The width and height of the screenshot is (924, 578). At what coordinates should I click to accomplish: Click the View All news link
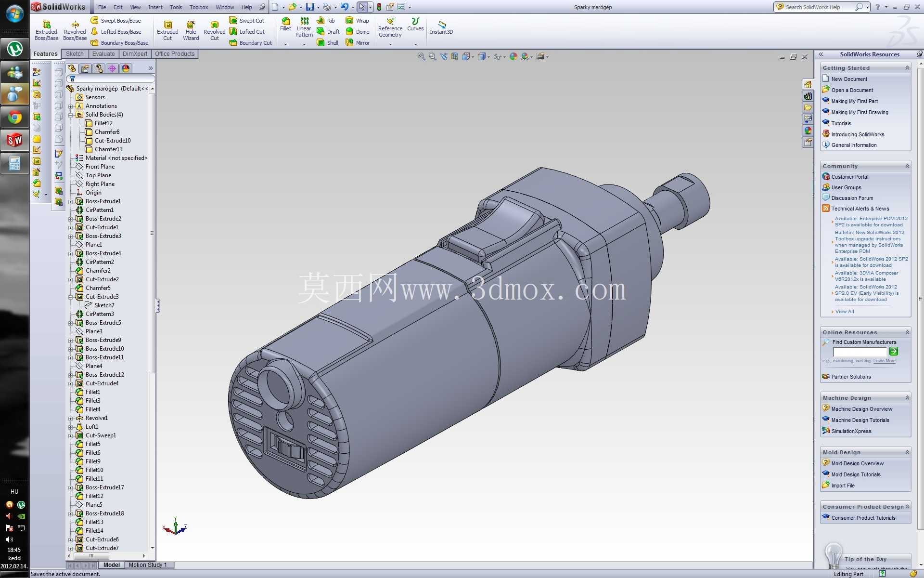[x=845, y=312]
